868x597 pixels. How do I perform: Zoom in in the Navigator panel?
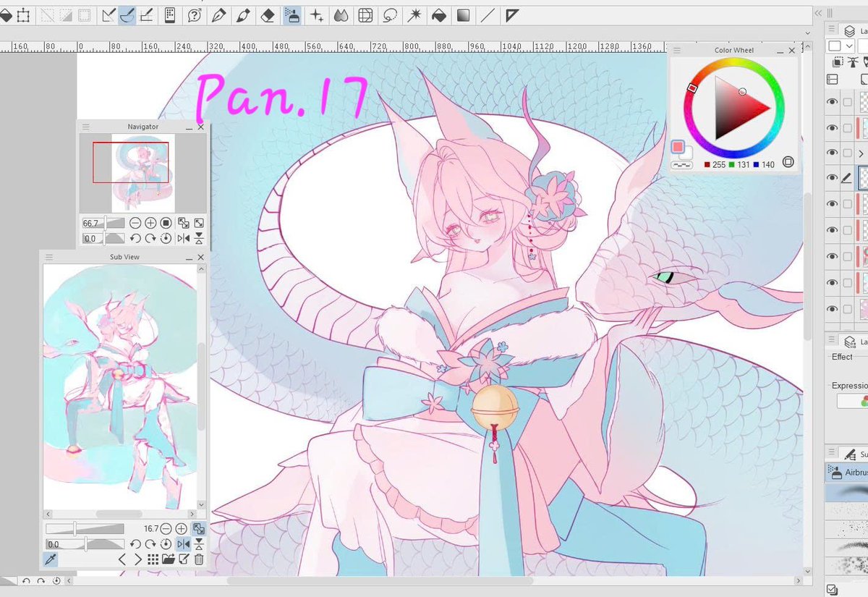[150, 223]
